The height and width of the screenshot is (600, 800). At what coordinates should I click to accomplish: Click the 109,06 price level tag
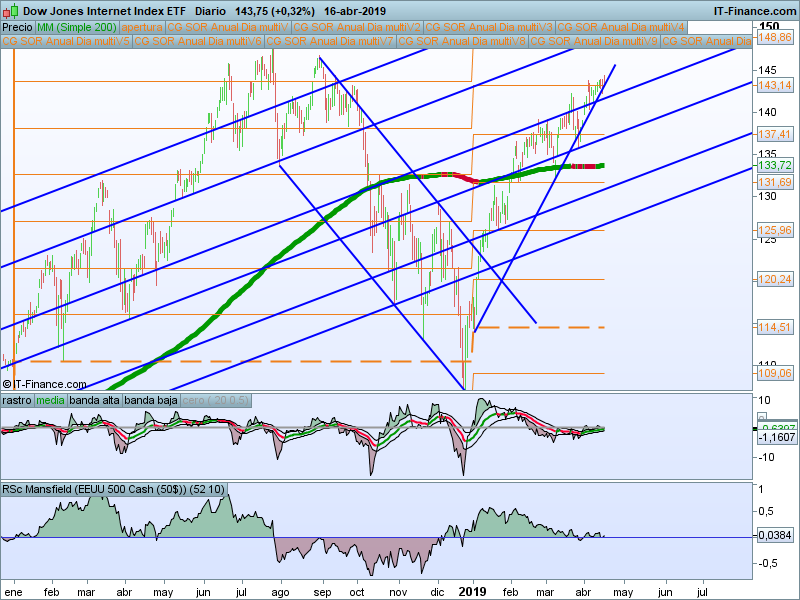tap(775, 373)
